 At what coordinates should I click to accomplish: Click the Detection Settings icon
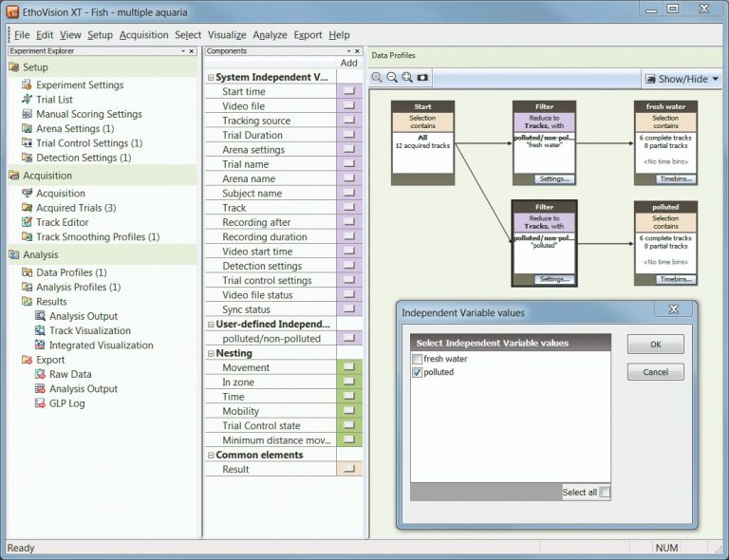(x=27, y=158)
